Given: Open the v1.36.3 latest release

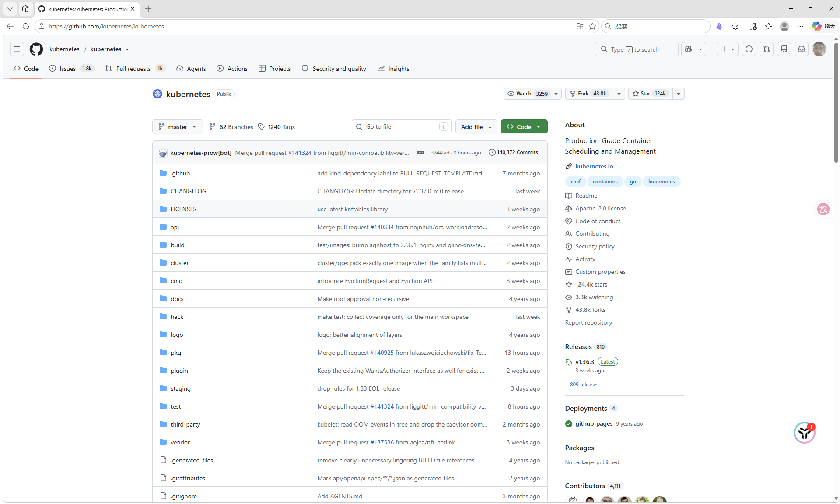Looking at the screenshot, I should 584,362.
